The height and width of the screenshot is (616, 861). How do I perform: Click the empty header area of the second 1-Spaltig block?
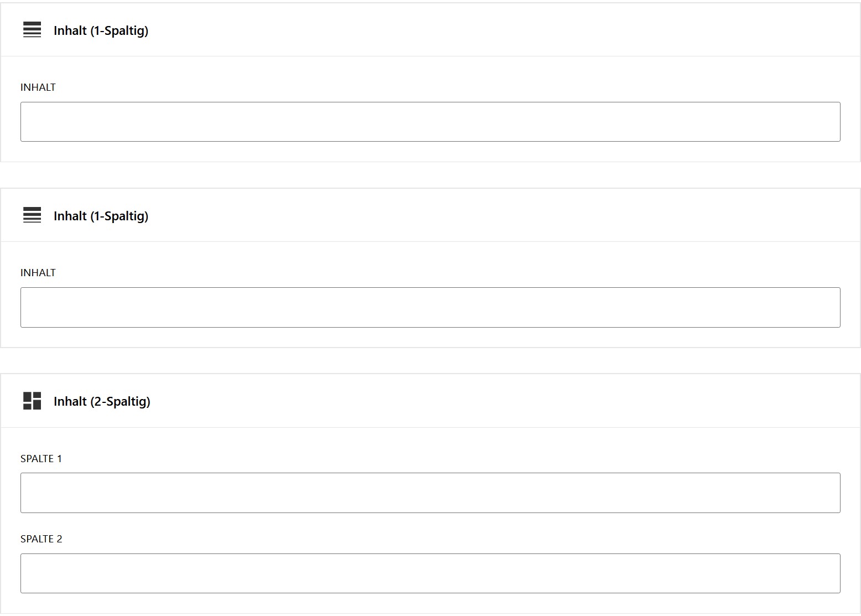tap(498, 215)
